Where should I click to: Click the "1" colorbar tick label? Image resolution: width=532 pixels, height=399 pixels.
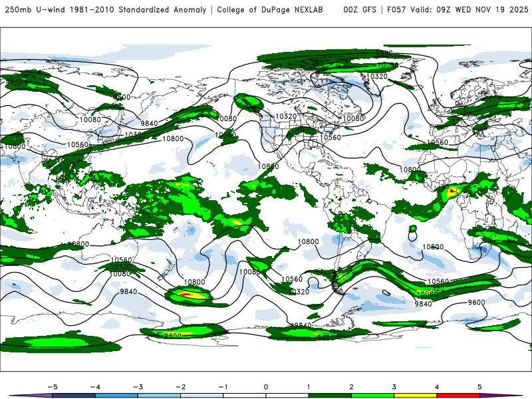point(309,387)
